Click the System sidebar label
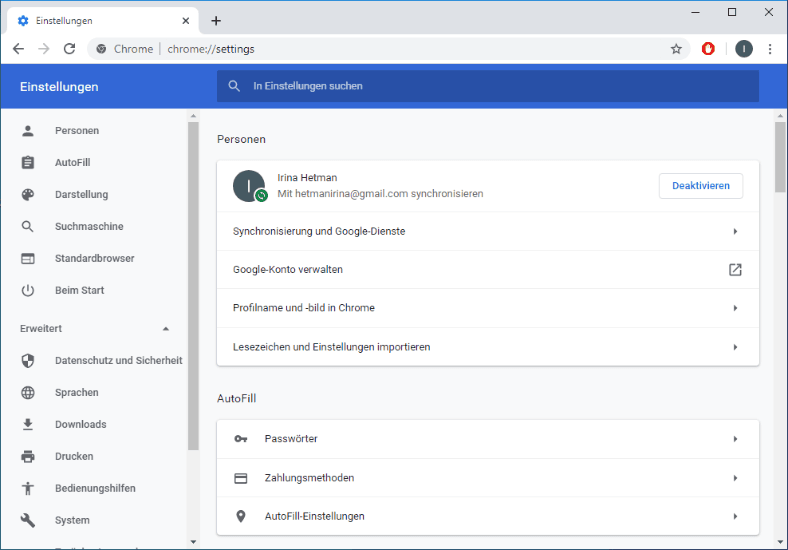This screenshot has height=550, width=788. click(x=72, y=520)
